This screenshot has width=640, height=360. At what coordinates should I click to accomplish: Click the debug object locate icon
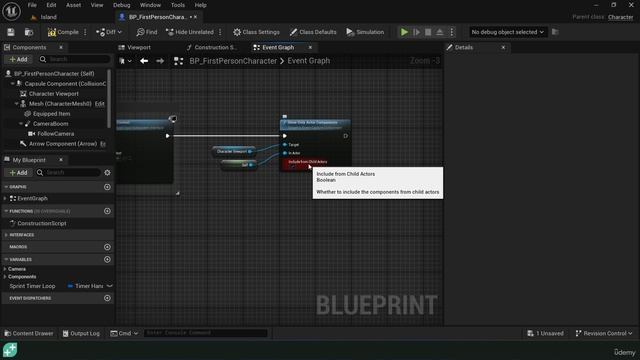click(555, 32)
